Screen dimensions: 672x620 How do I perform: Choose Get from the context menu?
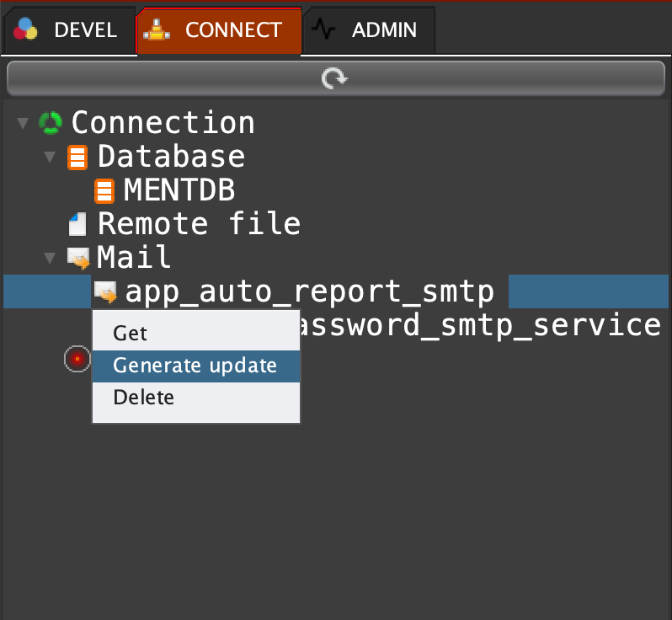[x=131, y=334]
